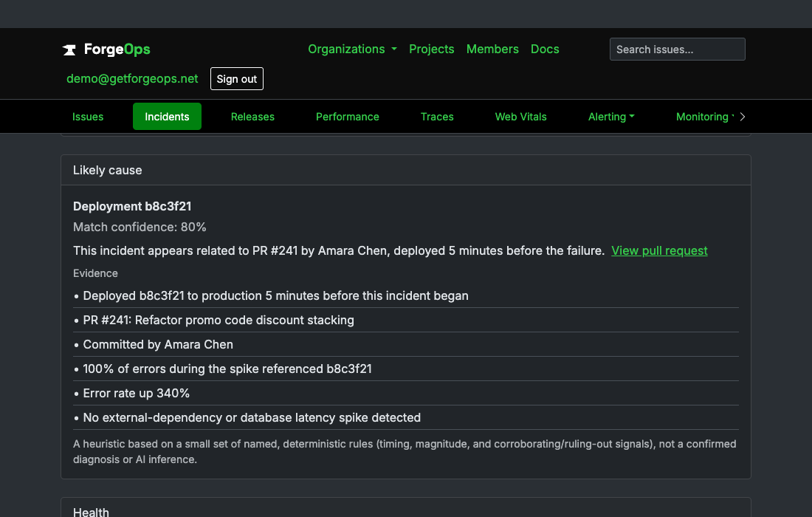Select the Error rate up 340% row

click(406, 393)
